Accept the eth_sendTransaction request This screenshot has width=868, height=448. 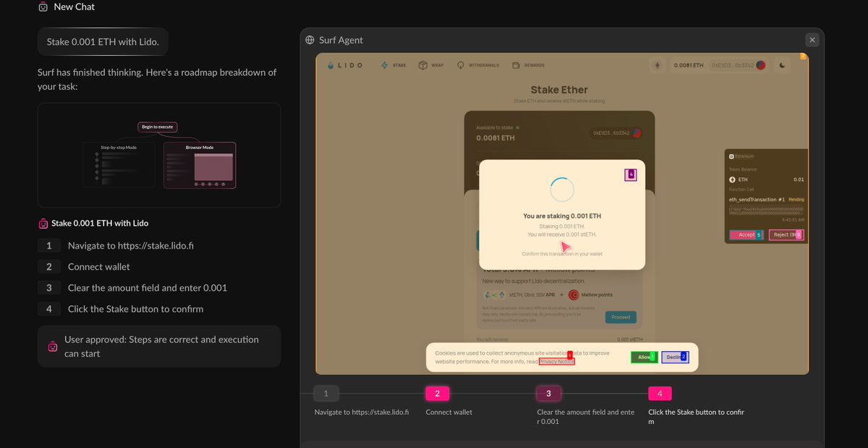746,234
